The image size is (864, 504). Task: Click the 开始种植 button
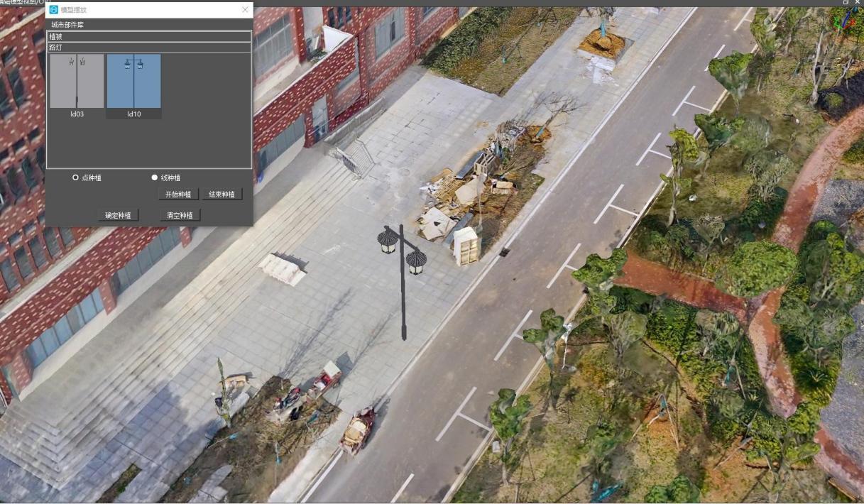[178, 194]
